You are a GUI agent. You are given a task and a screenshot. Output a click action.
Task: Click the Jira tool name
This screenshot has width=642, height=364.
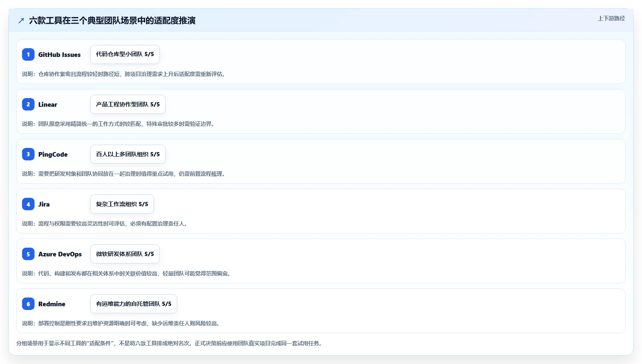point(44,204)
